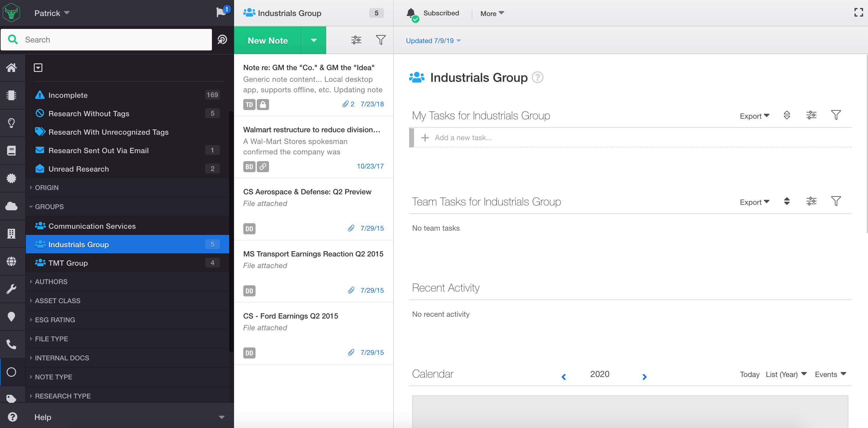Screen dimensions: 868x428
Task: Open the Updated 7/9/19 dropdown
Action: [433, 41]
